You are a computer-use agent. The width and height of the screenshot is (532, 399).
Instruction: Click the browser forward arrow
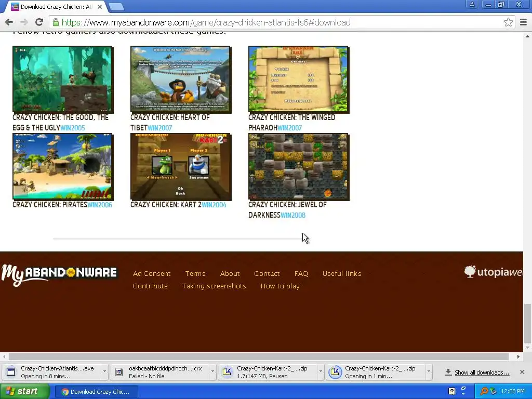[x=24, y=22]
